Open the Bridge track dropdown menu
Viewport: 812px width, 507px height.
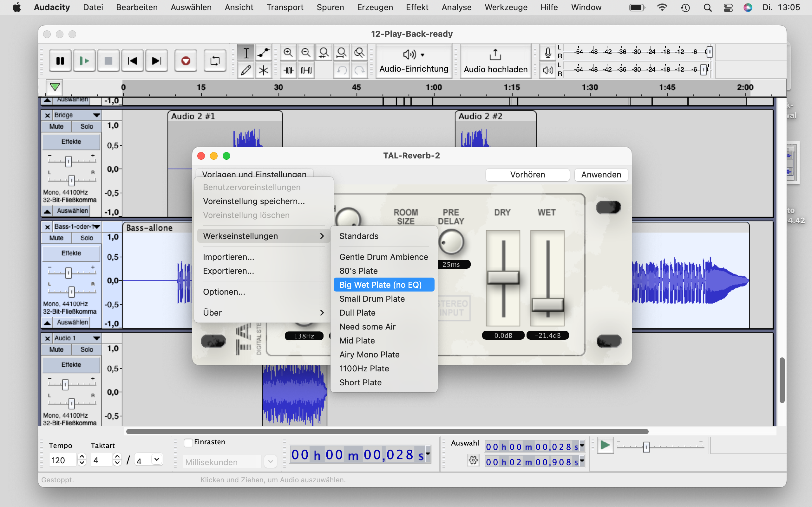pos(97,115)
